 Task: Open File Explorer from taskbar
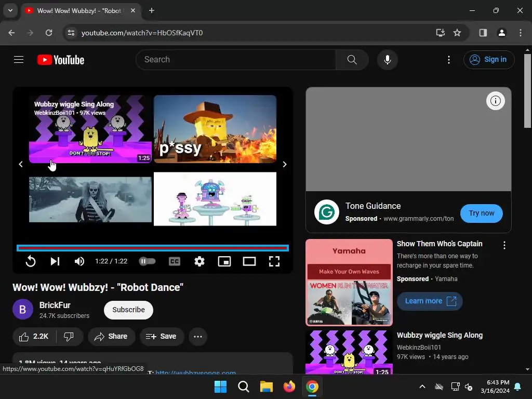point(267,387)
